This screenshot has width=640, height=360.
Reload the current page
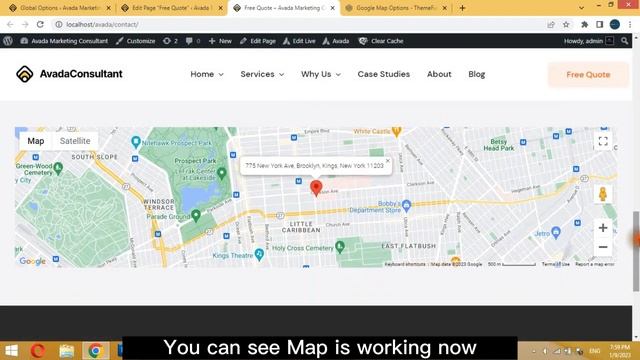pos(40,24)
